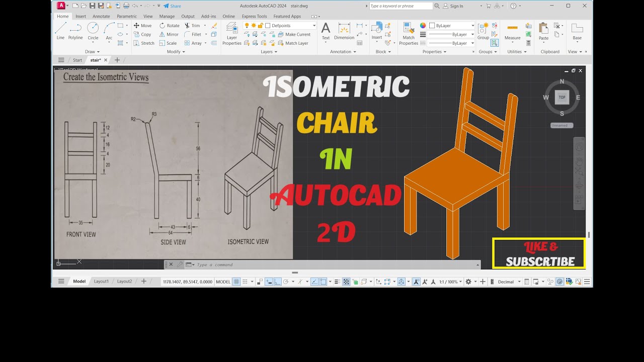Click the Trim command
Image resolution: width=644 pixels, height=362 pixels.
192,26
